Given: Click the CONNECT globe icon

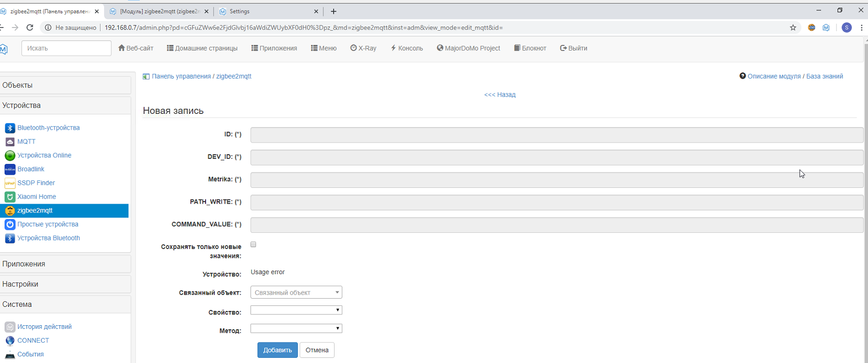Looking at the screenshot, I should pos(10,341).
